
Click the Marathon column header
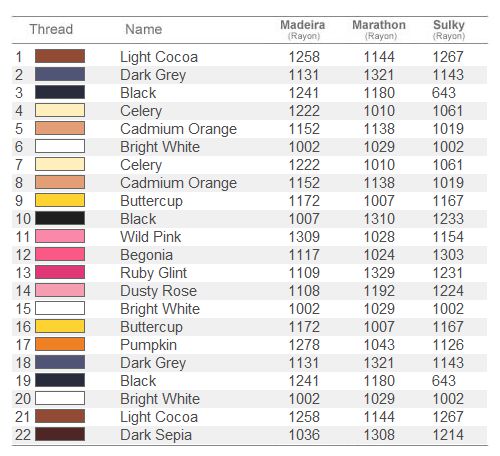(x=379, y=29)
